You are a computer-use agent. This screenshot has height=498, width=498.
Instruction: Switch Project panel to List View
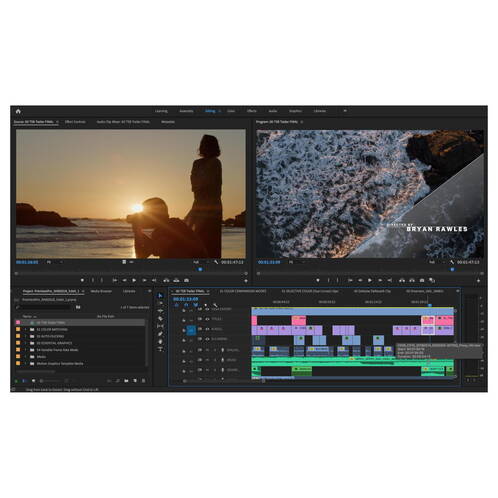pos(24,380)
